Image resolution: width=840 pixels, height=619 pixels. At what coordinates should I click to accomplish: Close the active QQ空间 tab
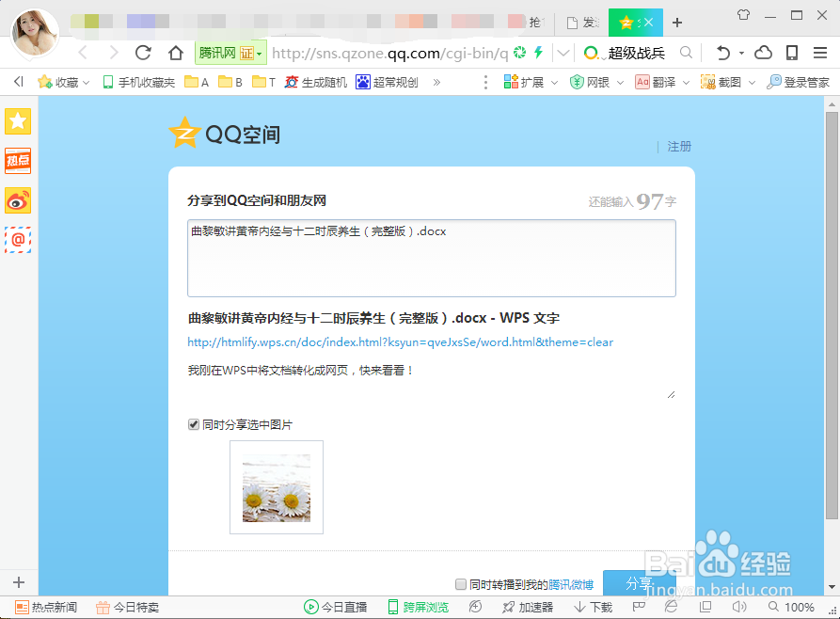648,22
